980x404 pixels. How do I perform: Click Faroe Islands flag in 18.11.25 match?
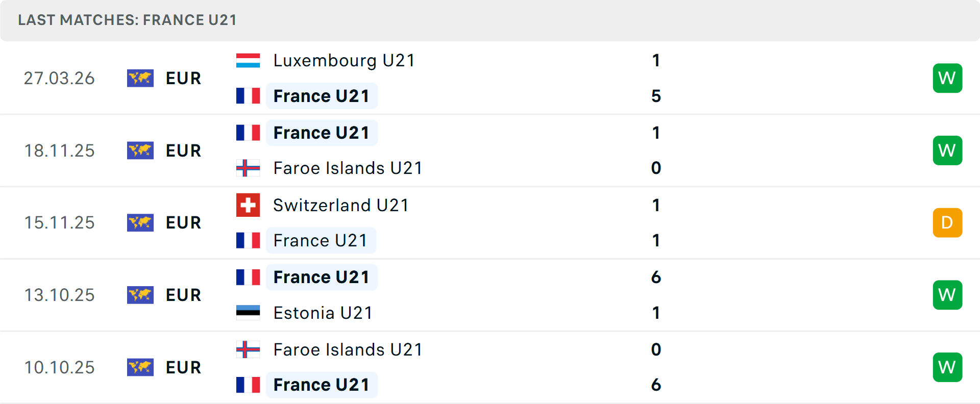248,168
